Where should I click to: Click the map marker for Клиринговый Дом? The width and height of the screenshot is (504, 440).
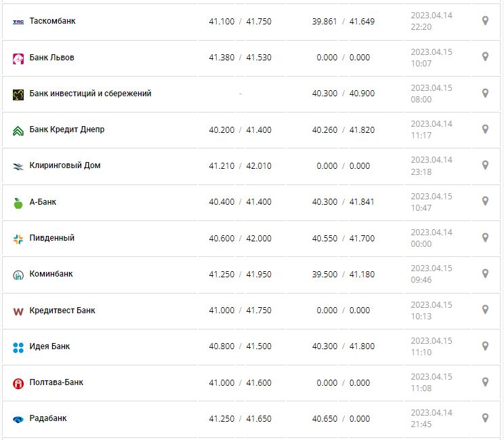click(485, 165)
